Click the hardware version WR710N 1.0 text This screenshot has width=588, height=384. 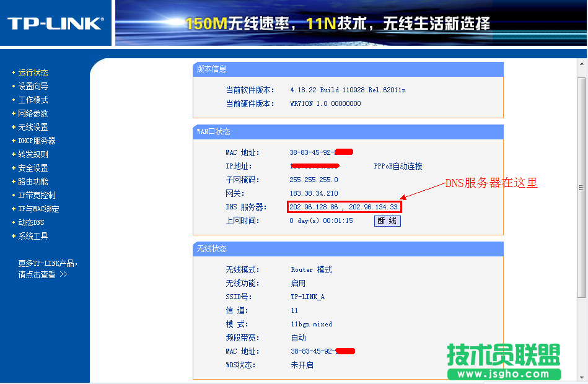[x=325, y=103]
